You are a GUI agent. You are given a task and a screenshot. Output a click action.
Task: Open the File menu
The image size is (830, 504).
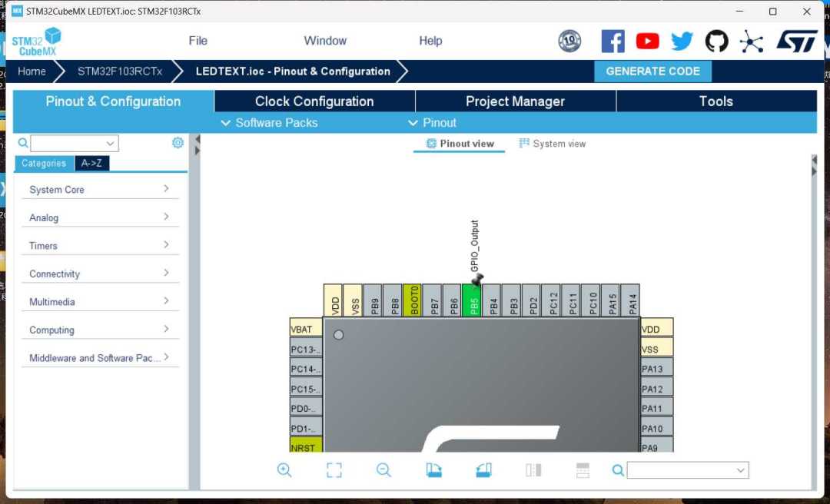pos(198,41)
